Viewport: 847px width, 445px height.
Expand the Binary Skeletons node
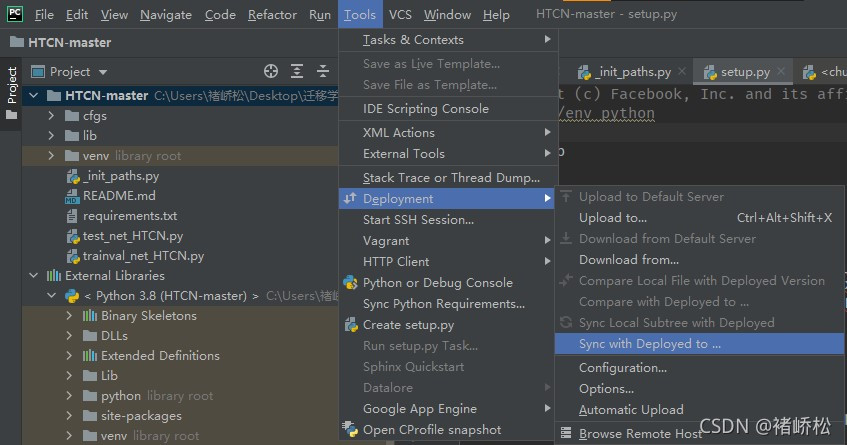[x=69, y=315]
